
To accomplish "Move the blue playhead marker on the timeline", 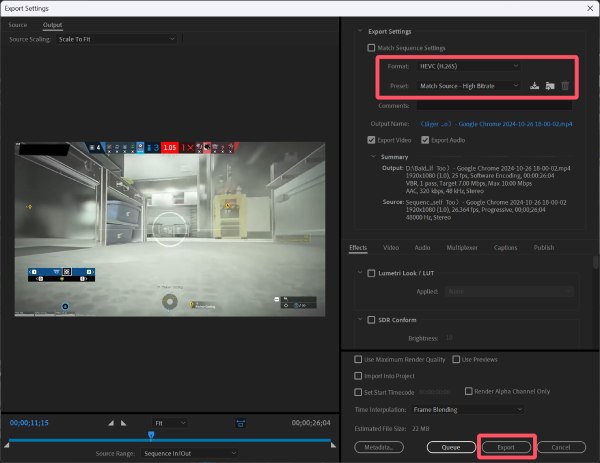I will 151,435.
